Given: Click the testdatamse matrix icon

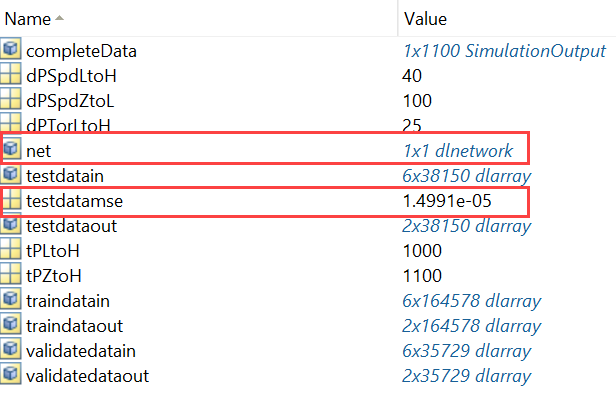Looking at the screenshot, I should (12, 199).
